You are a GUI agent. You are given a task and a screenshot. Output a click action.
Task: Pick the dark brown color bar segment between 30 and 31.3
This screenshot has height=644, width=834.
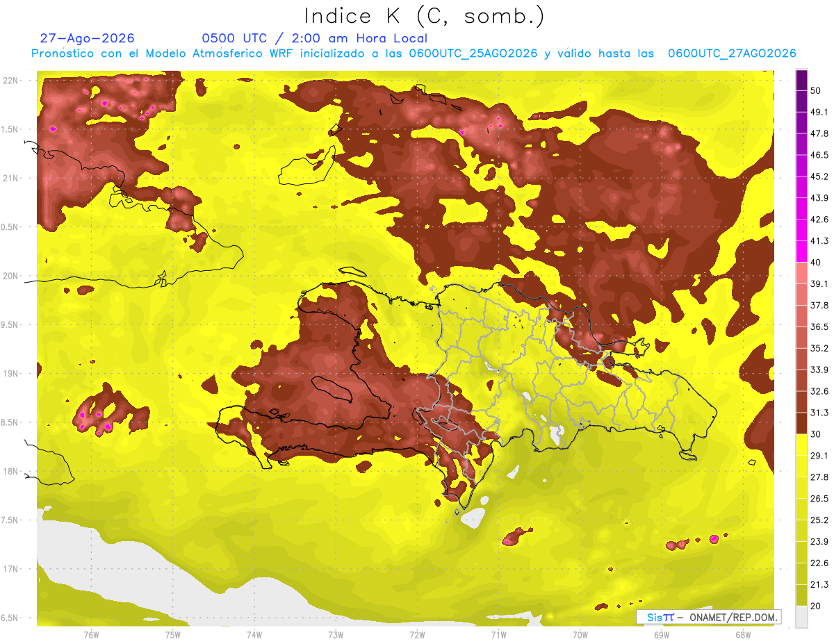click(x=801, y=424)
